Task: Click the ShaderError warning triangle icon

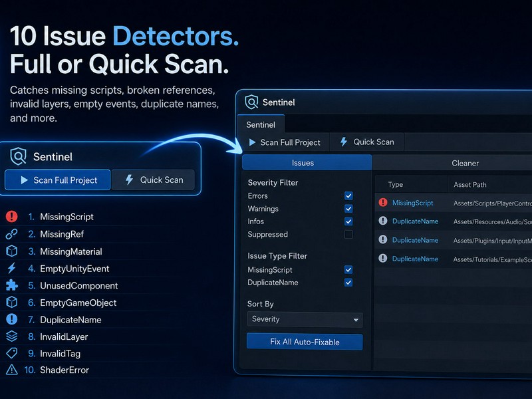Action: tap(11, 370)
